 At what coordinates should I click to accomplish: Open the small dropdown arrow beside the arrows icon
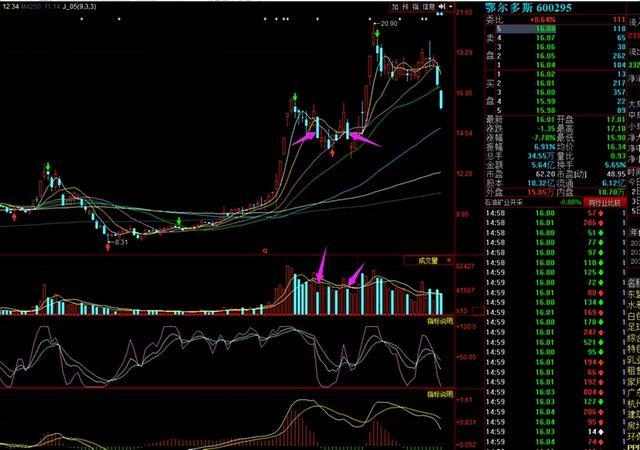[x=451, y=7]
